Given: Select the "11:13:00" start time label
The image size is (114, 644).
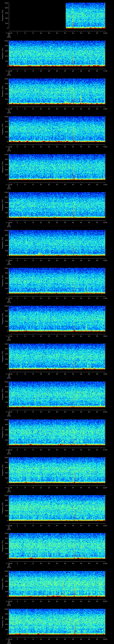Looking at the screenshot, I should coord(9,184).
